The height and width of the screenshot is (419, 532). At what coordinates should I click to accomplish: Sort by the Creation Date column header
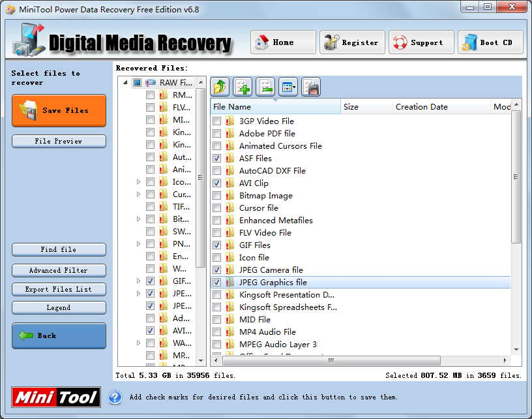(441, 106)
